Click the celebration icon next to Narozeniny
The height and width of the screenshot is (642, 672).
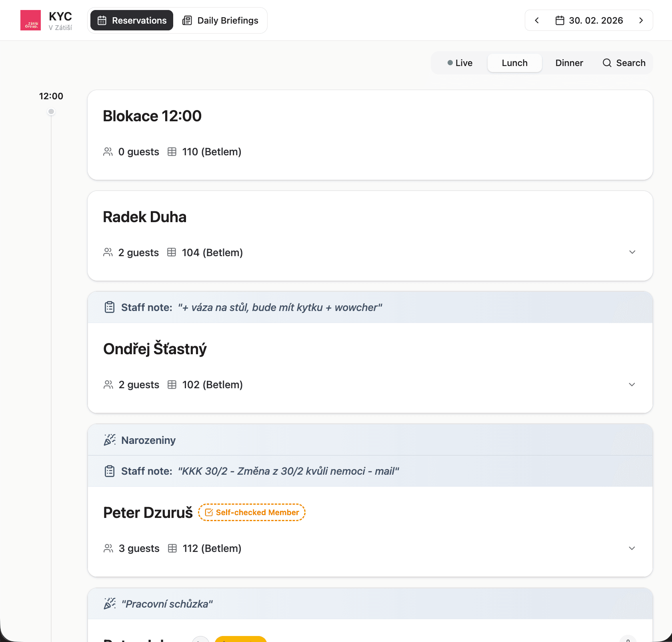(109, 439)
